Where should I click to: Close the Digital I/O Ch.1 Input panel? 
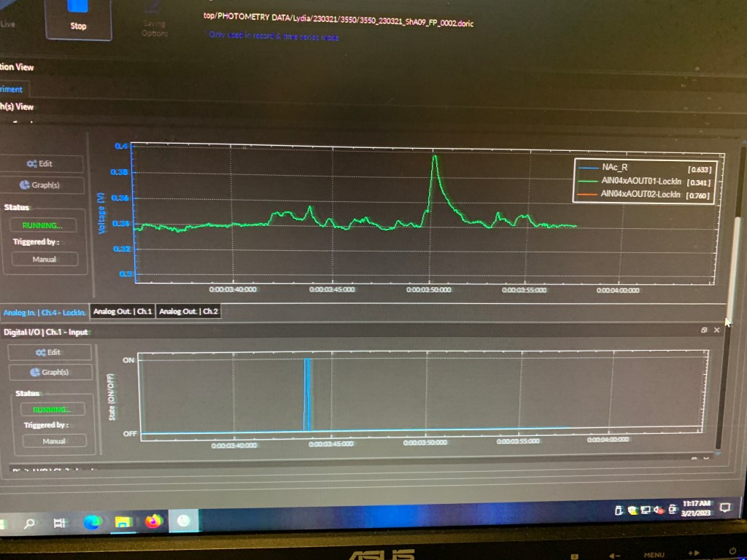716,330
